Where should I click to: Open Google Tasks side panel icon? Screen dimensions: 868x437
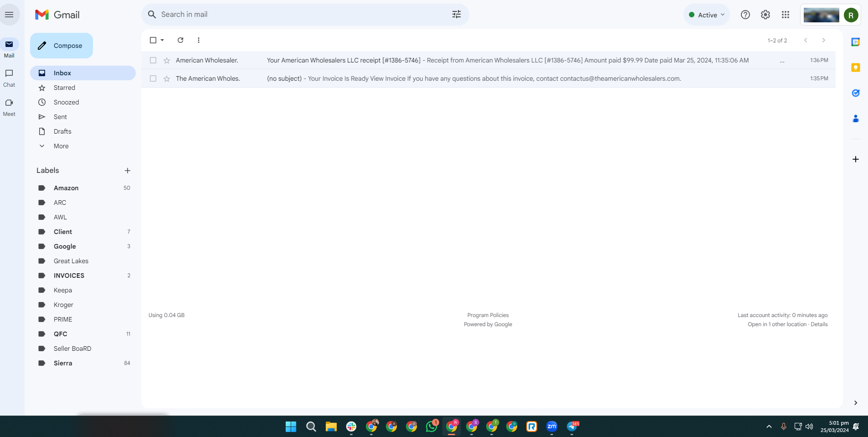tap(856, 93)
